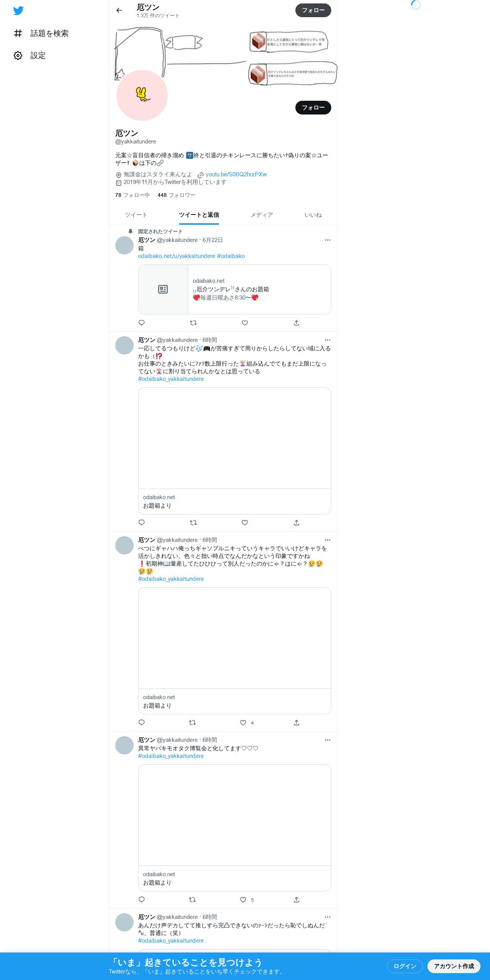
Task: Like the pinned 箱 tweet
Action: (x=245, y=323)
